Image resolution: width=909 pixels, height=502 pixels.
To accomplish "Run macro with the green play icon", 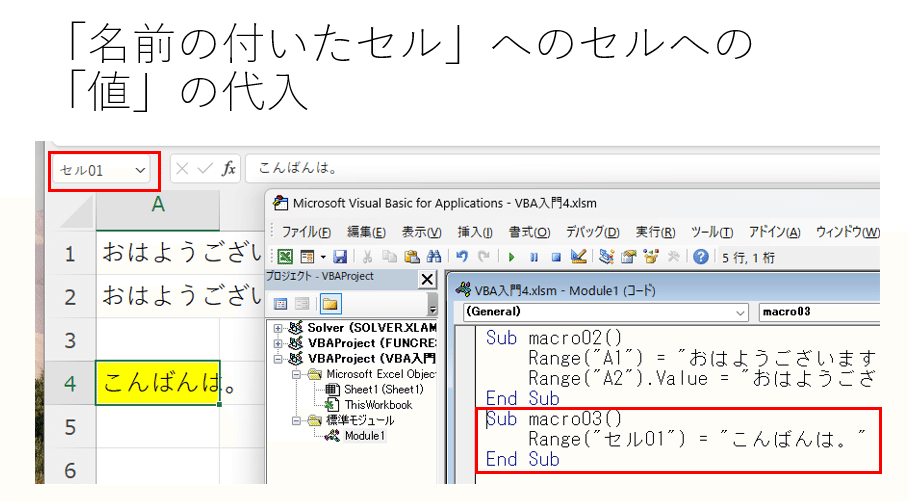I will 511,257.
